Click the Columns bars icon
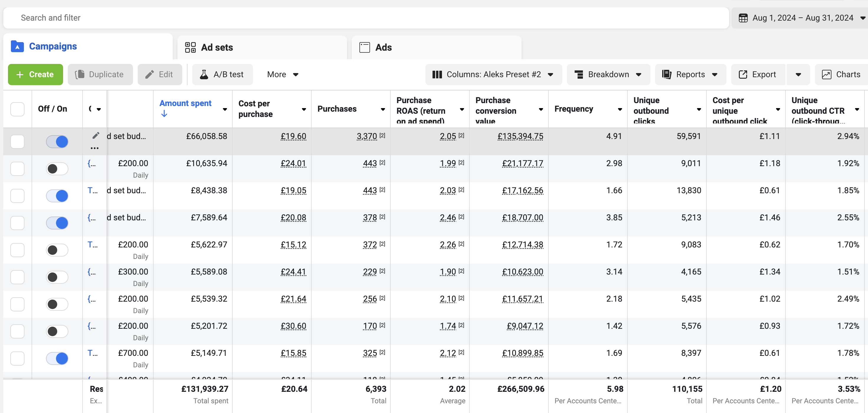The width and height of the screenshot is (868, 413). [437, 75]
